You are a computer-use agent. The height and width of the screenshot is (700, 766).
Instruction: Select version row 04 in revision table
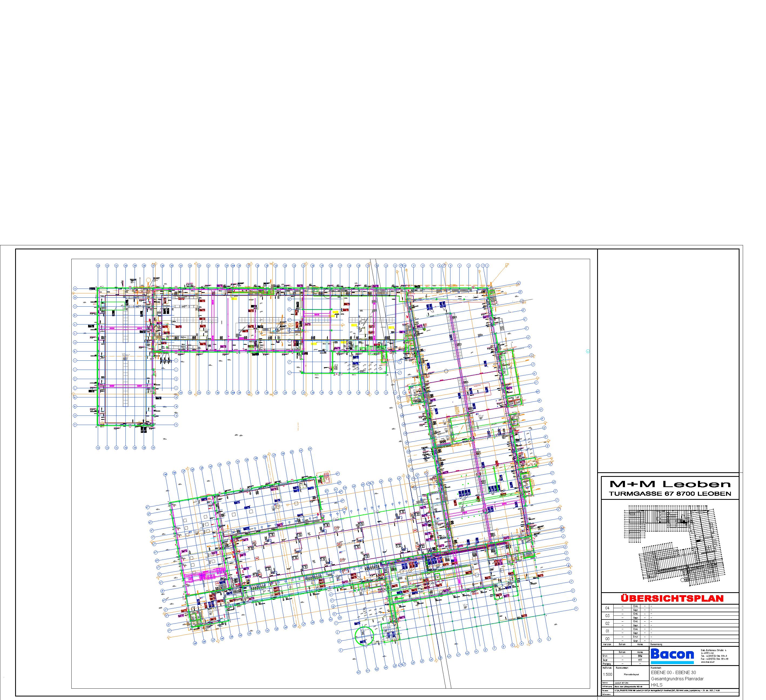tap(607, 608)
